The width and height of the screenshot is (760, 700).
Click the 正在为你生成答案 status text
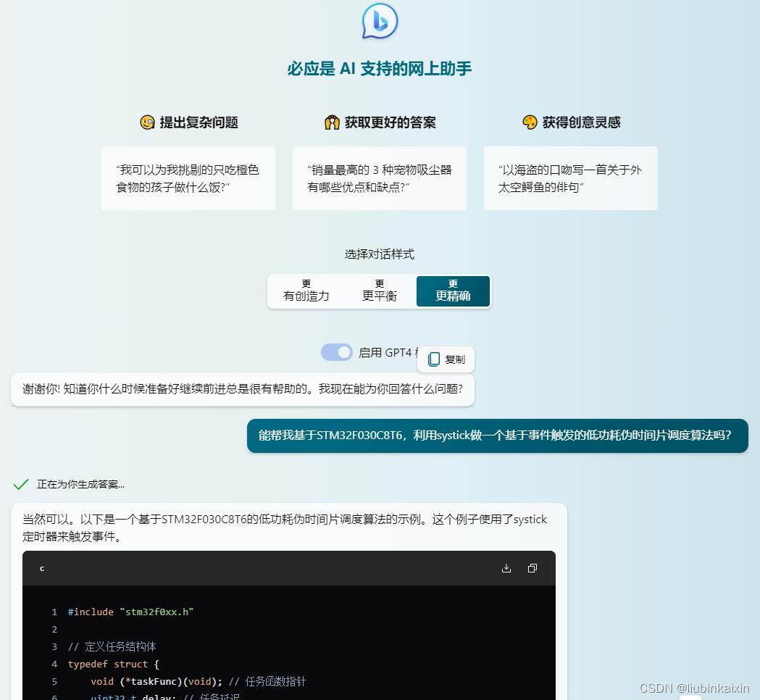(x=80, y=484)
